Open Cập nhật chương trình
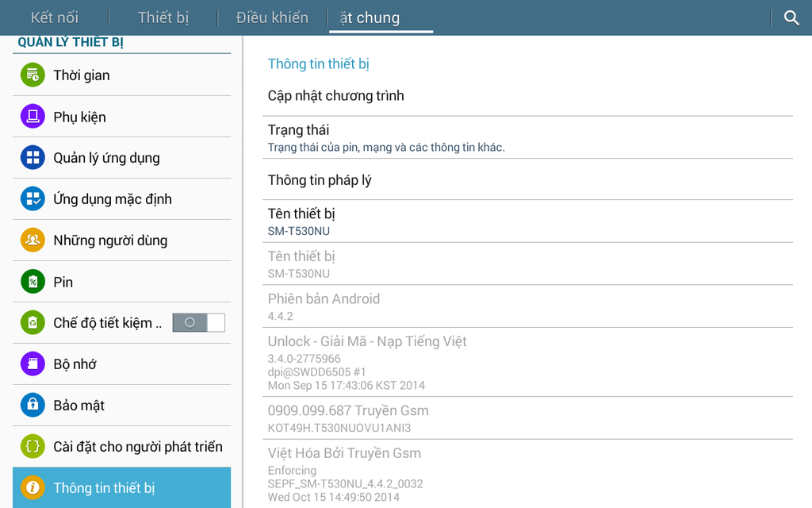Image resolution: width=812 pixels, height=508 pixels. 527,96
